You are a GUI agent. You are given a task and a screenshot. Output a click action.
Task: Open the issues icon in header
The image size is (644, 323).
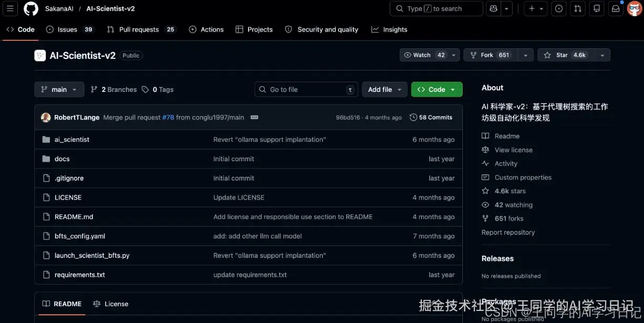point(559,8)
